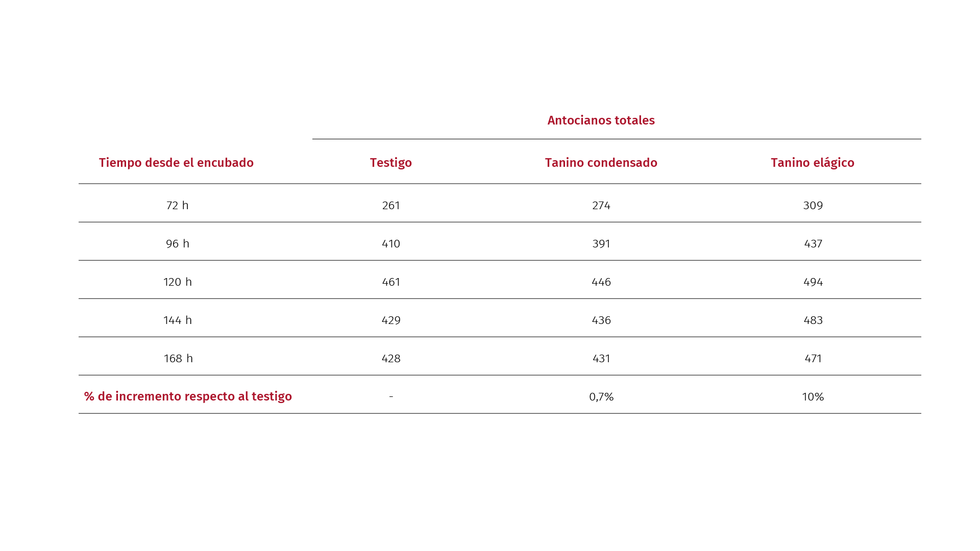Click the "Tanino elágico" column header
This screenshot has width=980, height=551.
[812, 163]
